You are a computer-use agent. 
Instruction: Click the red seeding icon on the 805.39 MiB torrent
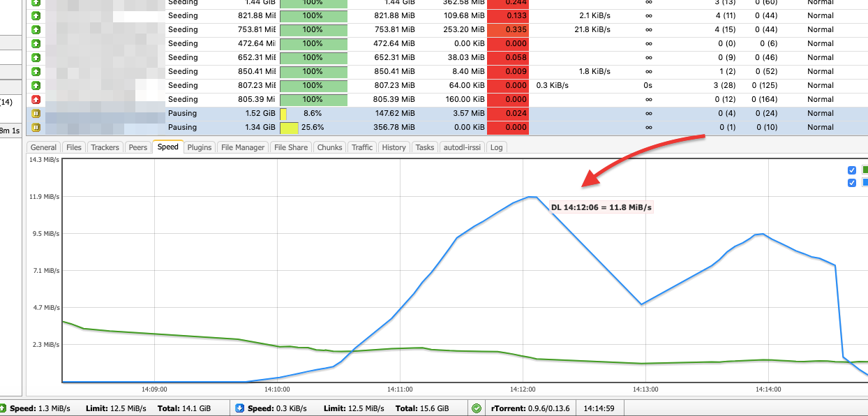(36, 99)
